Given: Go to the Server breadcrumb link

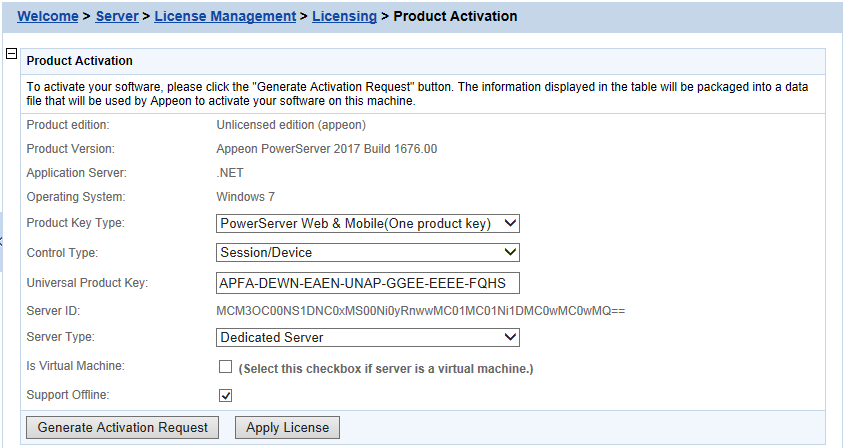Looking at the screenshot, I should tap(117, 16).
